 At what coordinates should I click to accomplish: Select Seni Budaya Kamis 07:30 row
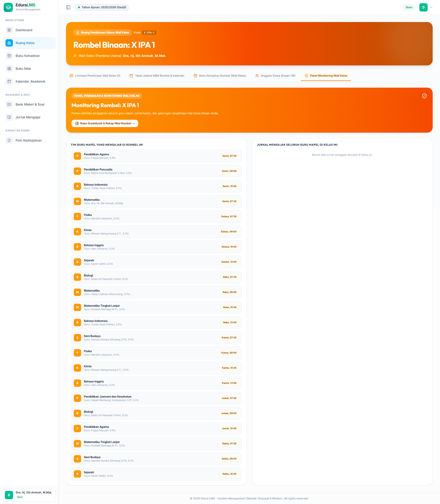tap(156, 338)
